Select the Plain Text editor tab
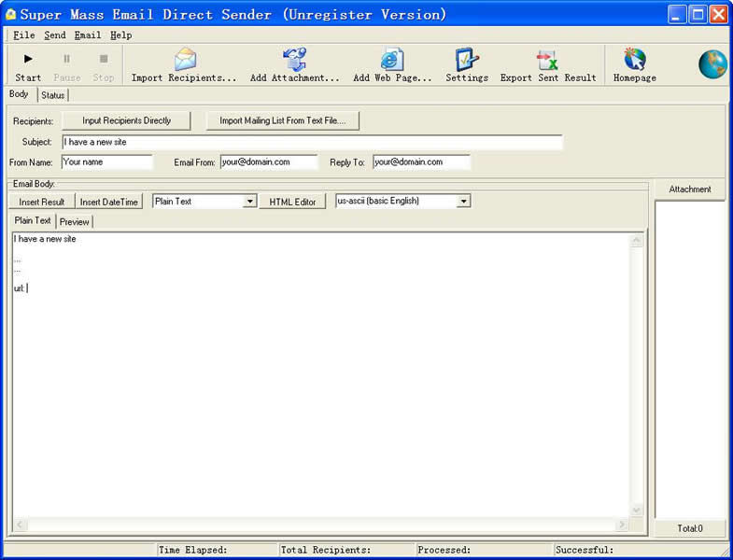This screenshot has width=733, height=560. pyautogui.click(x=33, y=220)
